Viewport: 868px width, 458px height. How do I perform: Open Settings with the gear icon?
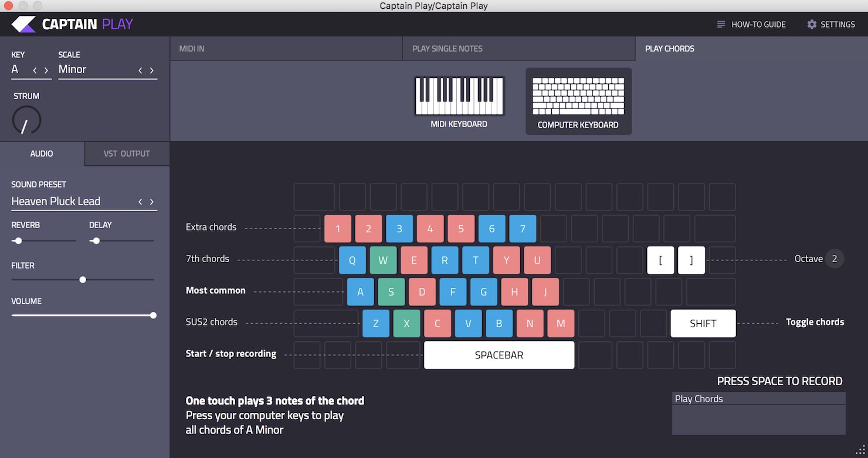(x=831, y=25)
